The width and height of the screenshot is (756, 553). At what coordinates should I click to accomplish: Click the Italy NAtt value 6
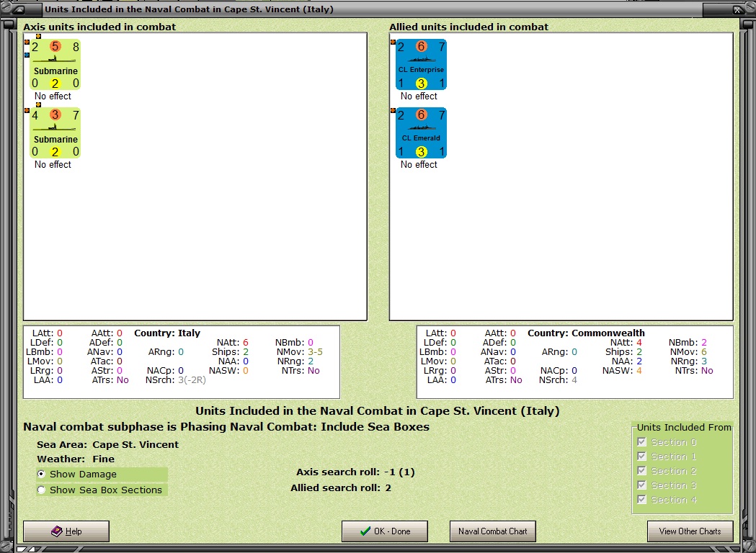click(x=246, y=343)
